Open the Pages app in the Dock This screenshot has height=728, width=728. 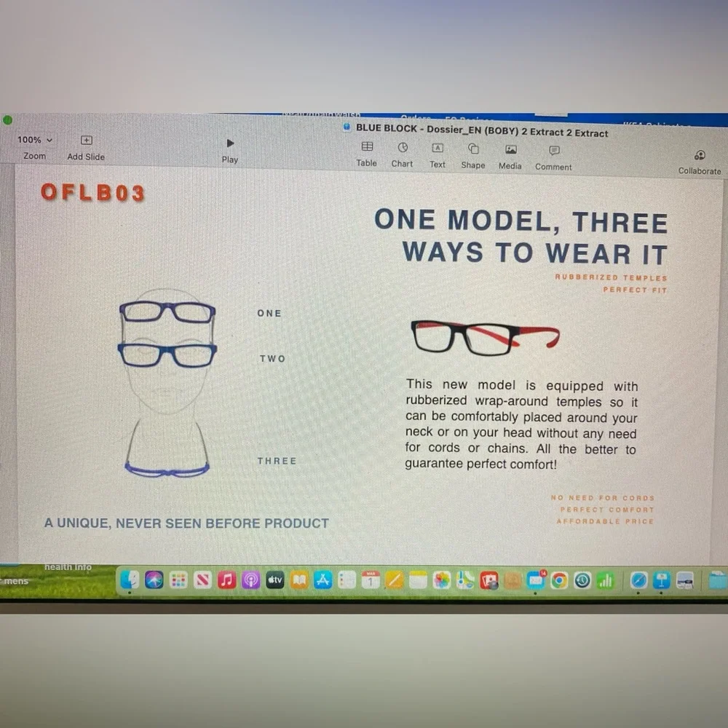(394, 580)
